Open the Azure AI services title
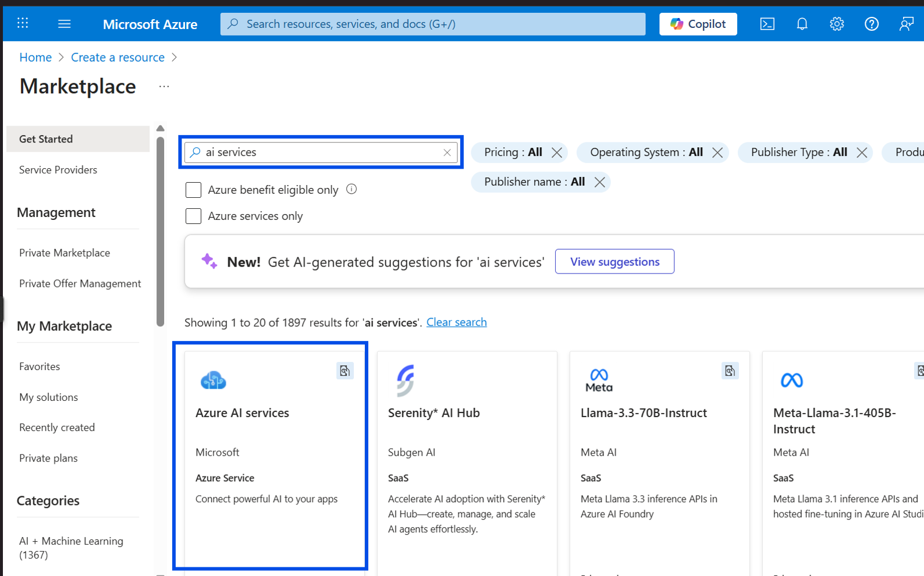This screenshot has width=924, height=576. click(242, 413)
